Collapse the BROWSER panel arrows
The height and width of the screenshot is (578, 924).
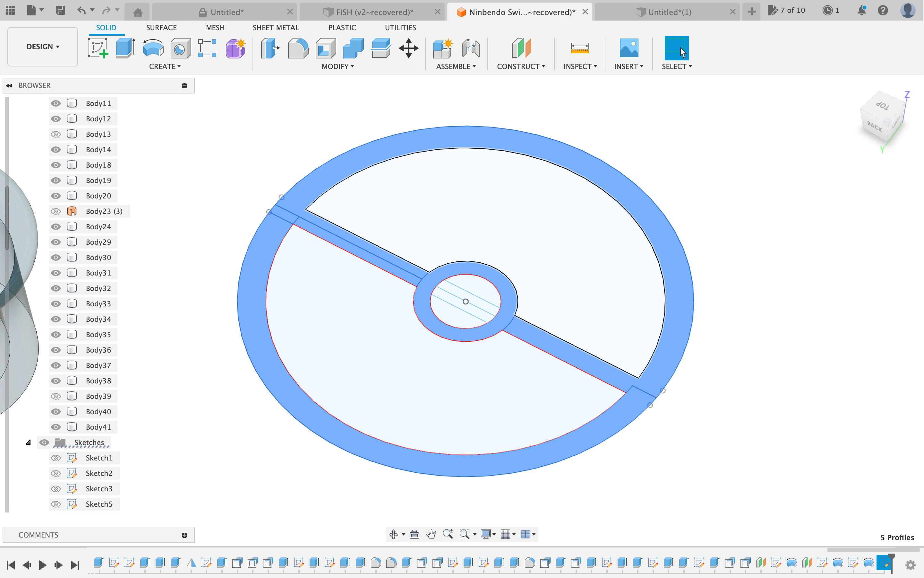pos(9,86)
